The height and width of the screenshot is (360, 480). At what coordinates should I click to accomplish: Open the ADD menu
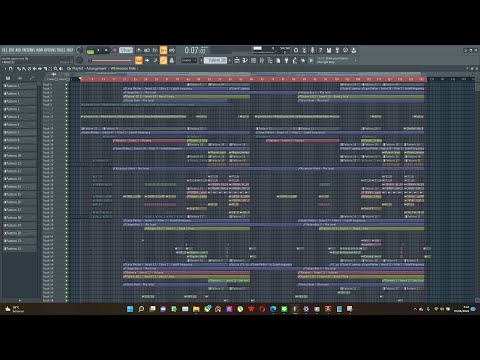pos(18,50)
